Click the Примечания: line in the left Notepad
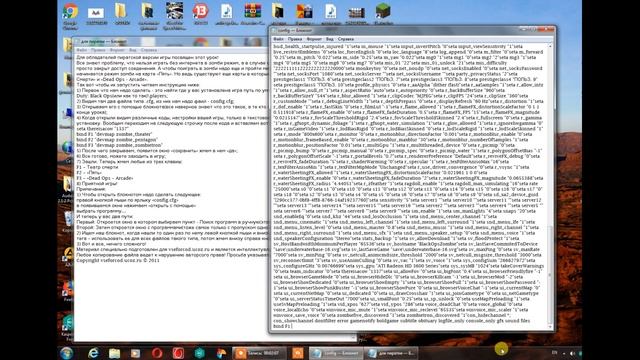This screenshot has width=640, height=360. coord(91,189)
